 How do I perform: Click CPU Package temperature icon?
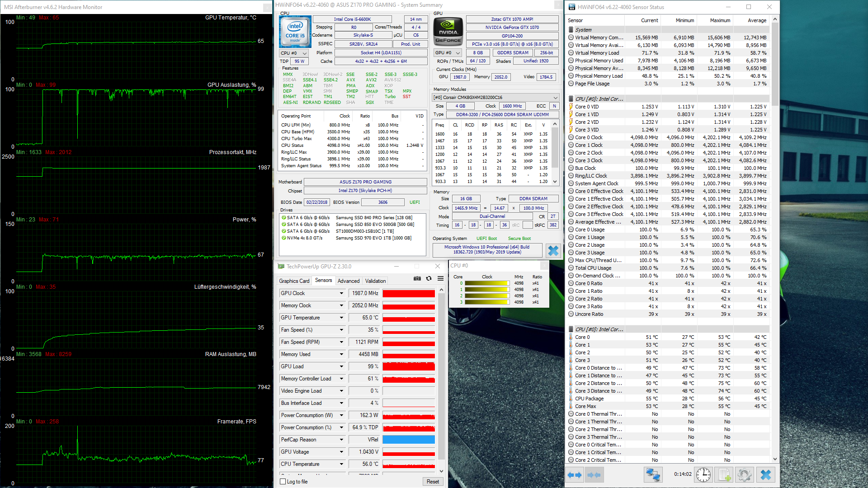[x=571, y=399]
